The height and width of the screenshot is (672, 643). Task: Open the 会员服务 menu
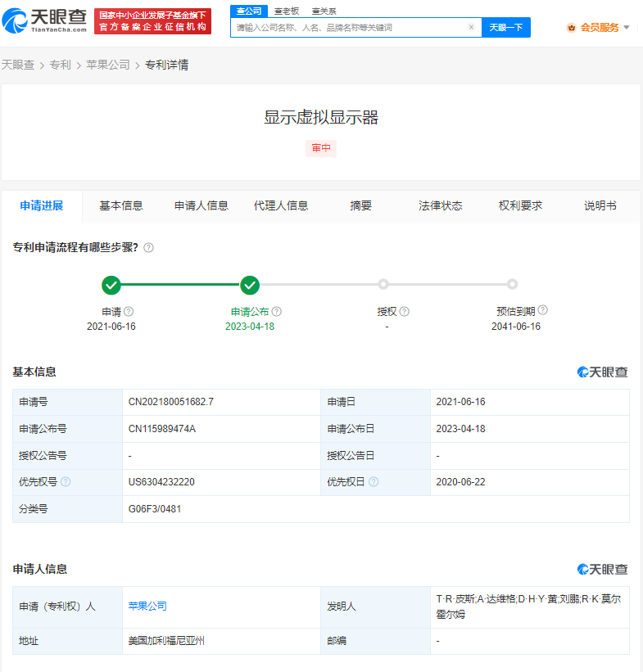600,28
